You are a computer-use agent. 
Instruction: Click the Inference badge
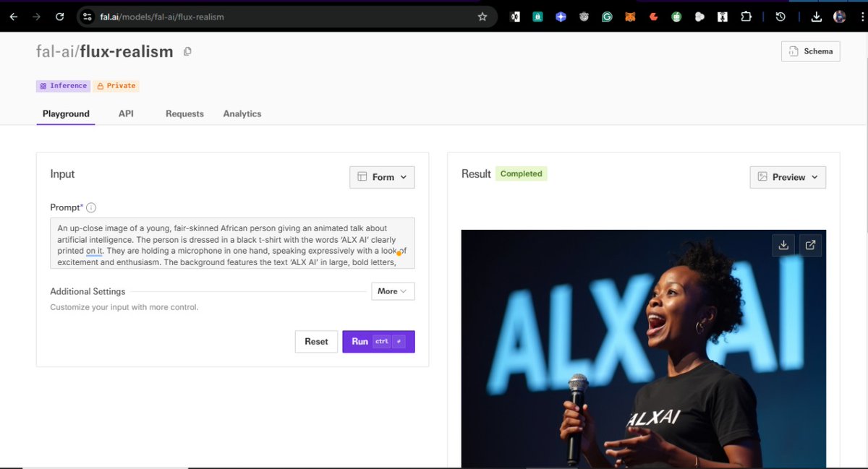click(63, 85)
